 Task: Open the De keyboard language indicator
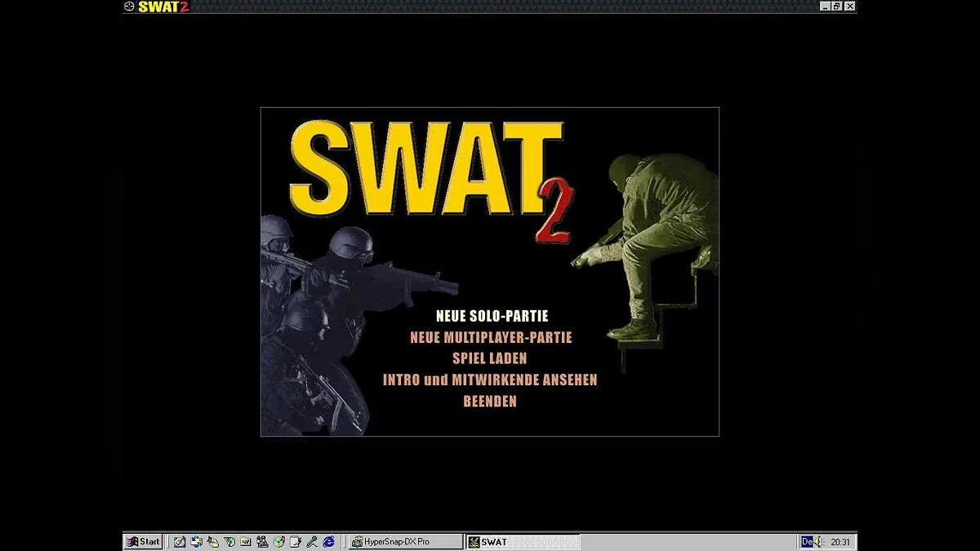(x=807, y=541)
